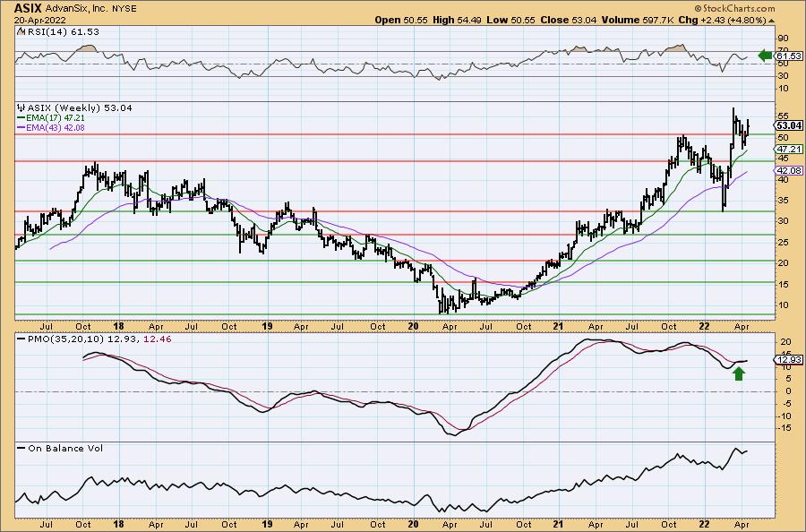
Task: Click the NYSE exchange label
Action: 124,9
